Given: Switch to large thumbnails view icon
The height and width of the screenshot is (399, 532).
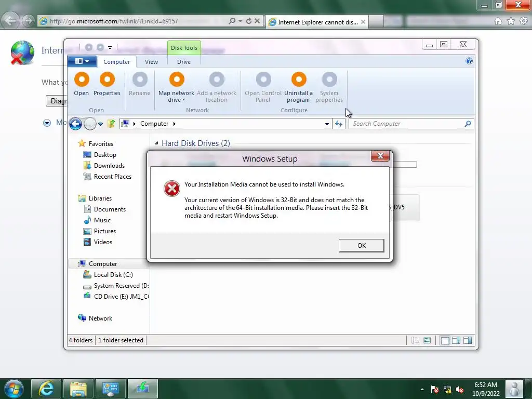Looking at the screenshot, I should tap(427, 340).
